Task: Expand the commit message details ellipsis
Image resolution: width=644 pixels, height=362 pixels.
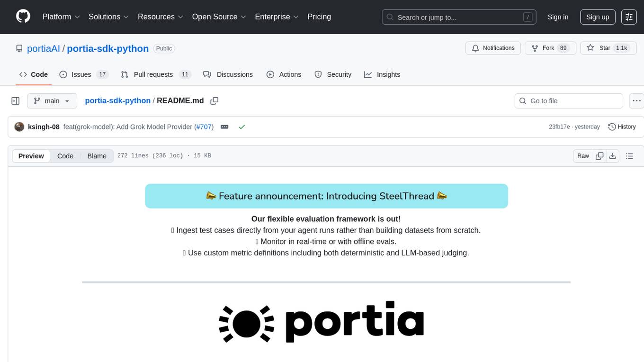Action: [224, 127]
